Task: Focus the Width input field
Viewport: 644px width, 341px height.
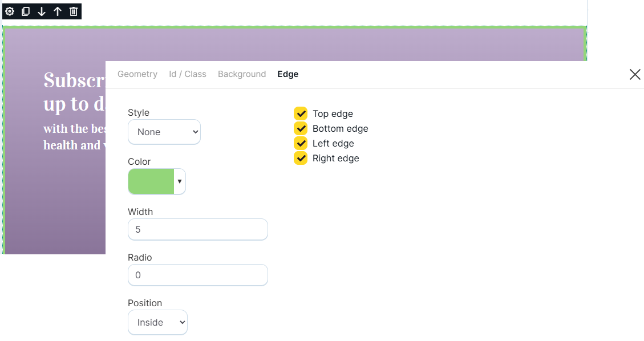Action: tap(198, 229)
